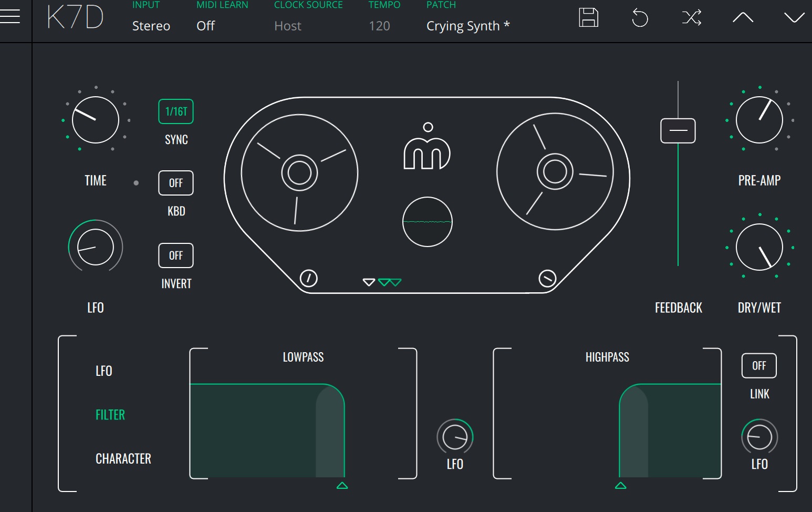Switch to the LFO tab
This screenshot has height=512, width=812.
click(x=104, y=371)
